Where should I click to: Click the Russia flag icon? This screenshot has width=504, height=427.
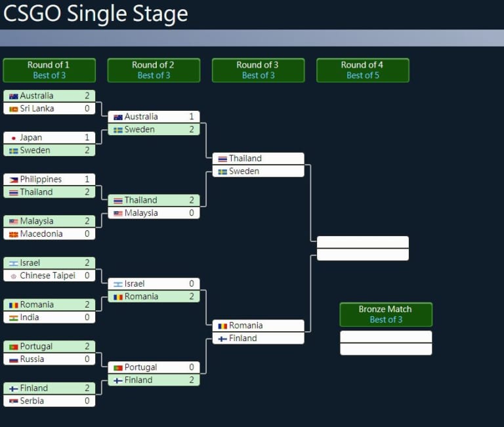(14, 360)
